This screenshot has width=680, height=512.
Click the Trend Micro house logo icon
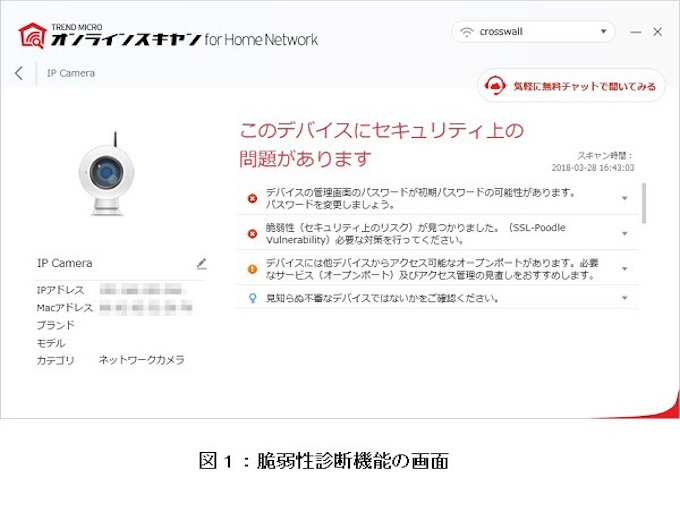33,36
